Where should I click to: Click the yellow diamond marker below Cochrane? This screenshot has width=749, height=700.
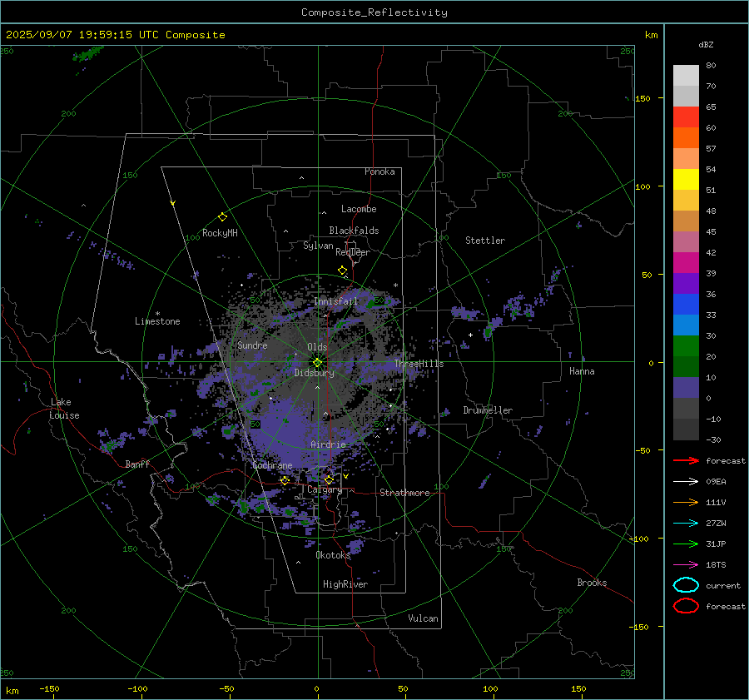(285, 480)
